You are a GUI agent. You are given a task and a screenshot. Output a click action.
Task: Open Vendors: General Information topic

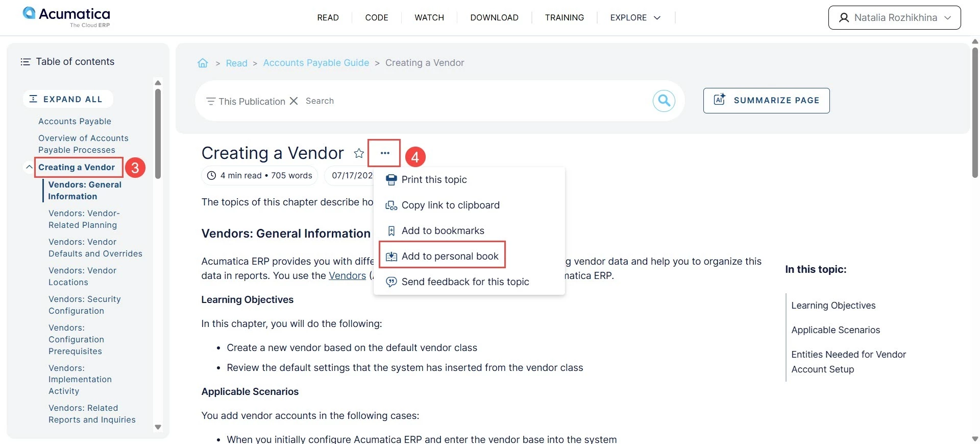coord(85,191)
